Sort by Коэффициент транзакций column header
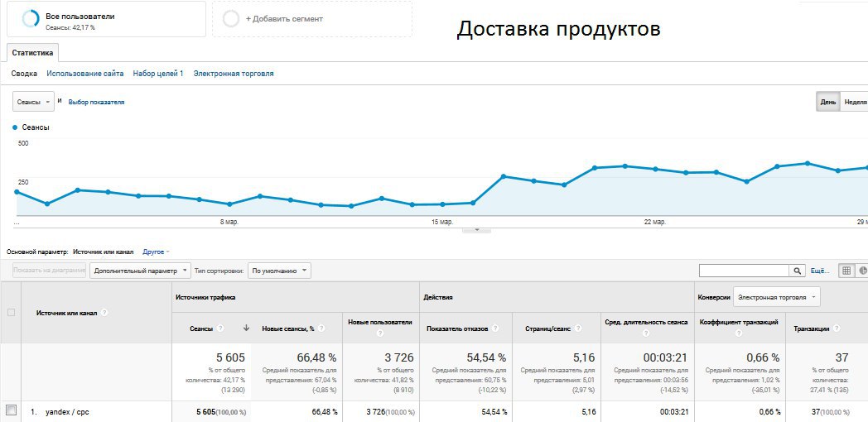 tap(739, 322)
